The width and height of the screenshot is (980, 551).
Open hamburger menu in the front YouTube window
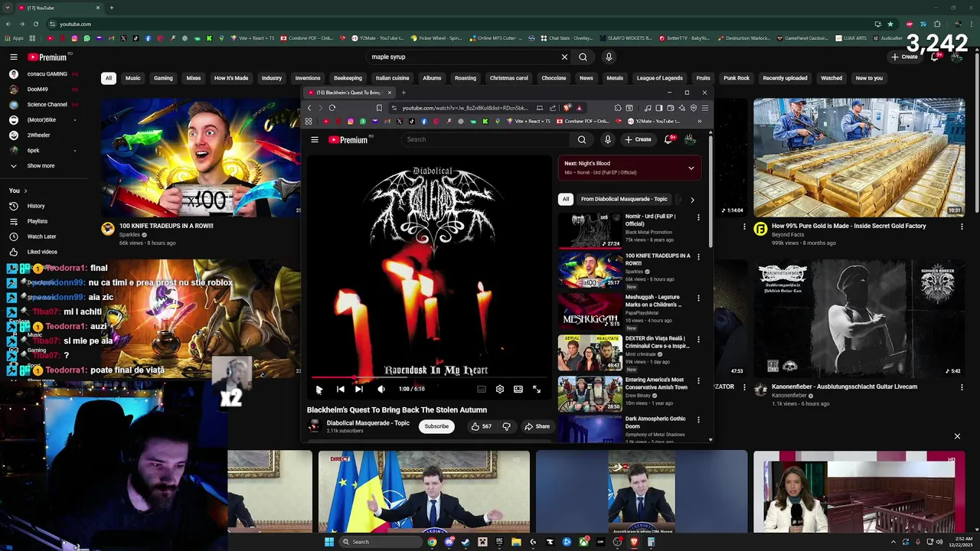click(x=315, y=139)
